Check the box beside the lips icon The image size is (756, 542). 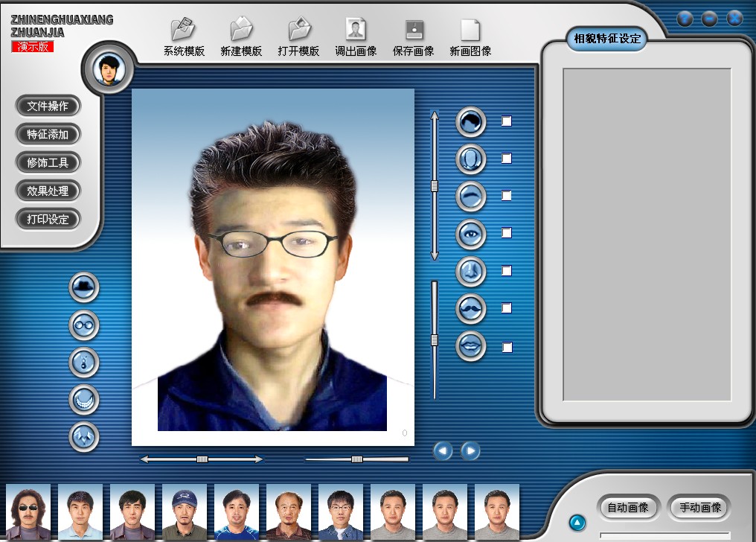[x=507, y=347]
